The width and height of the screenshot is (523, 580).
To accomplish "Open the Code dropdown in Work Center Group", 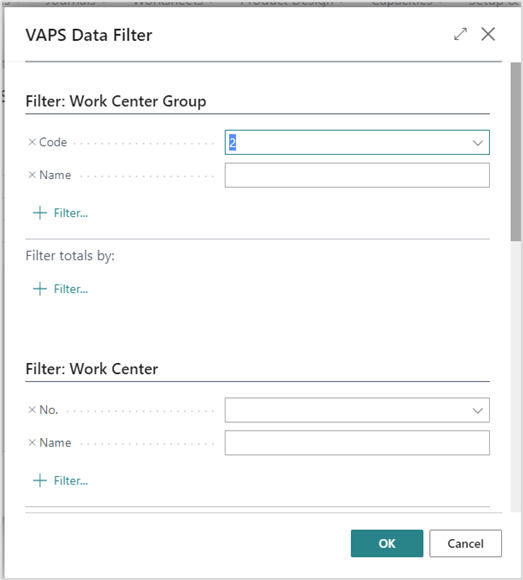I will pyautogui.click(x=478, y=143).
